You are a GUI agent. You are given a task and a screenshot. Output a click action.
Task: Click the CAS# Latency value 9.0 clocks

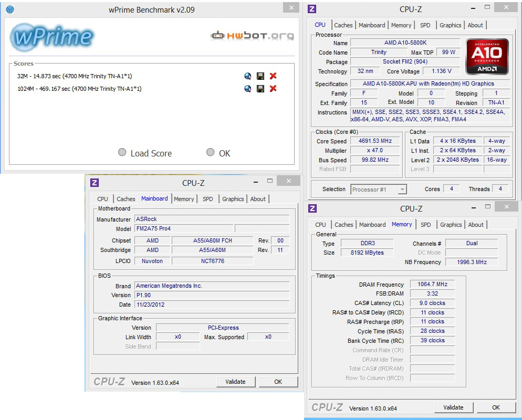pyautogui.click(x=432, y=303)
